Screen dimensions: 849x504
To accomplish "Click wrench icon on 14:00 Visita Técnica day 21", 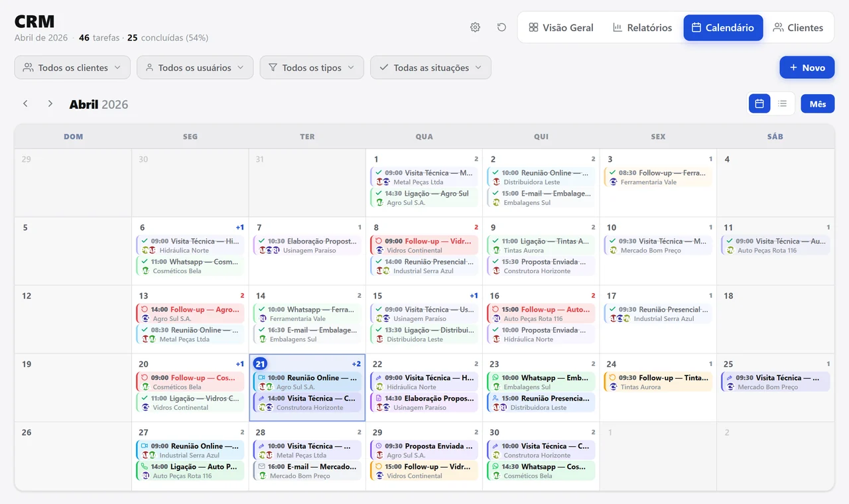I will click(262, 399).
